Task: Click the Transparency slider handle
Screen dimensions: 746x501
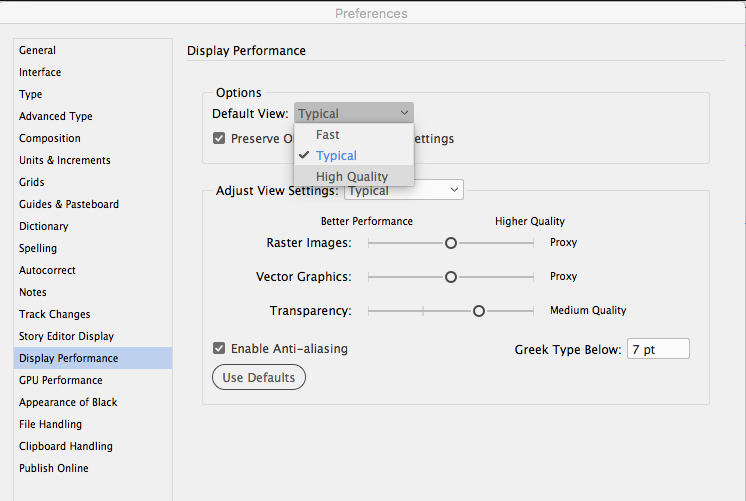Action: click(x=479, y=311)
